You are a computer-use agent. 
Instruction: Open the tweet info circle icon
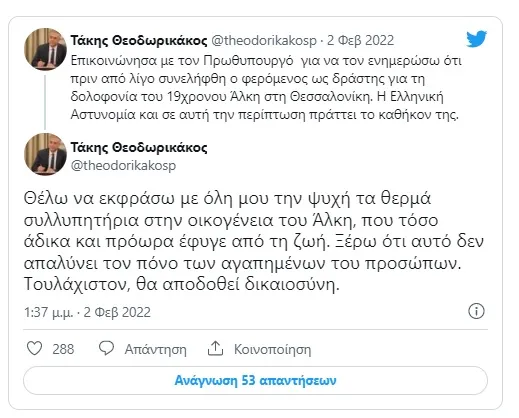476,311
